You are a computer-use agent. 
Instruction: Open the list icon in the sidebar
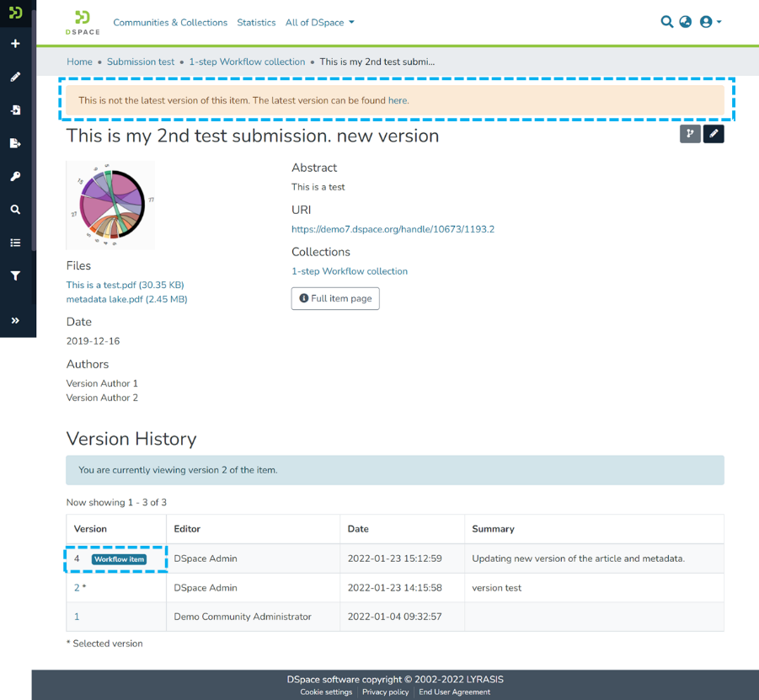(15, 243)
